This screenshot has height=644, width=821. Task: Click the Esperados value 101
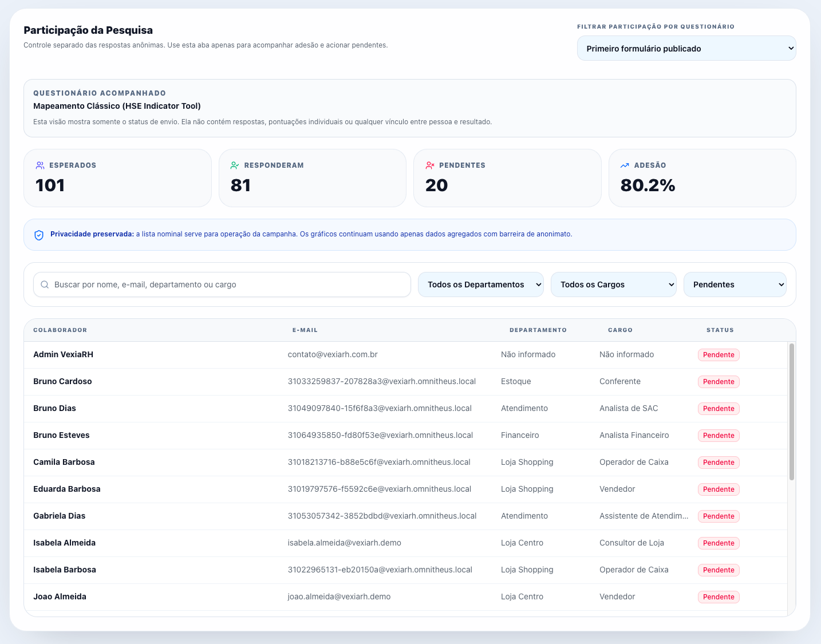[x=50, y=185]
